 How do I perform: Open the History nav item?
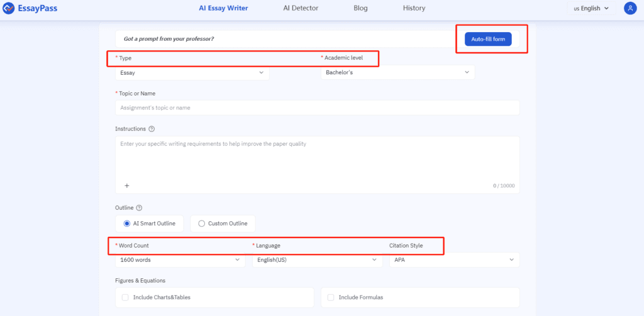pyautogui.click(x=414, y=8)
